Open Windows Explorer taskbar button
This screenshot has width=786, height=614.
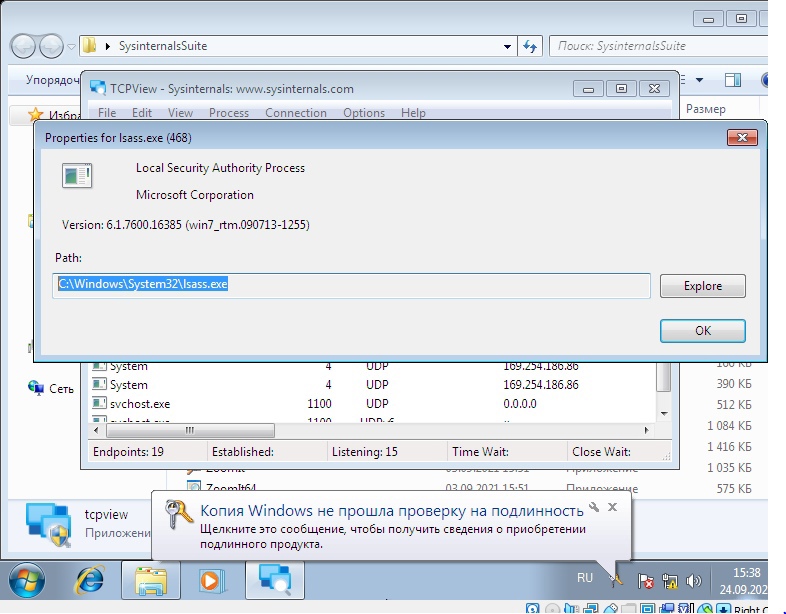(x=150, y=580)
